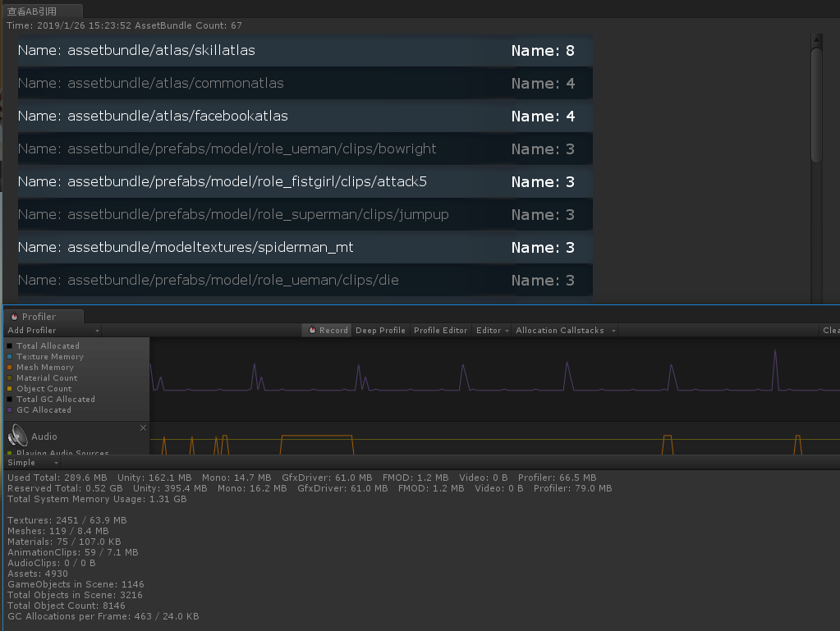840x631 pixels.
Task: Click the asset bundle list scrollbar thumb
Action: coord(816,103)
